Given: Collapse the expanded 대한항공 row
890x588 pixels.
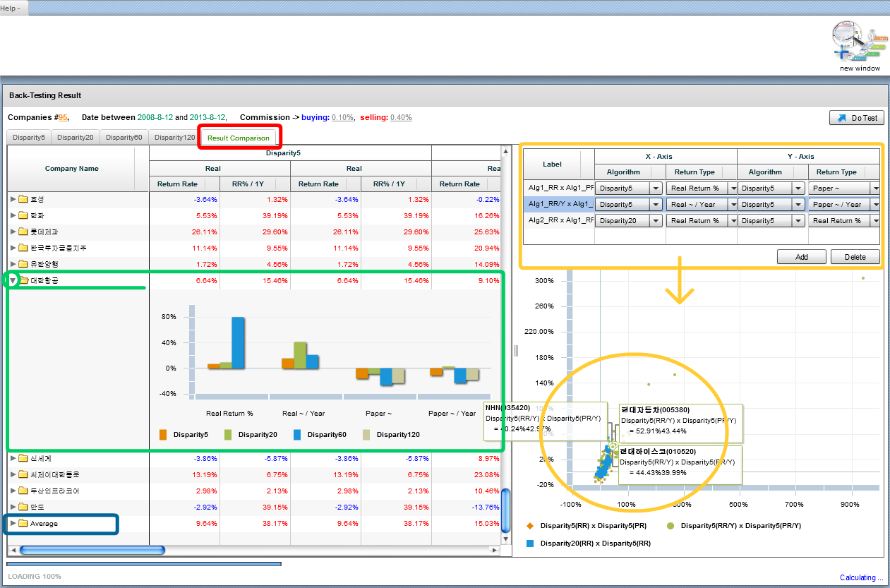Looking at the screenshot, I should [13, 280].
